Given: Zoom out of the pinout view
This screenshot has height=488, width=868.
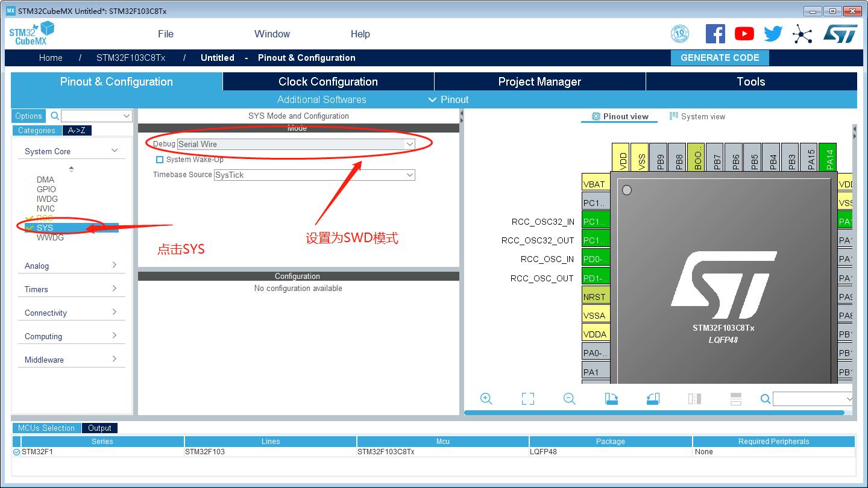Looking at the screenshot, I should click(570, 399).
